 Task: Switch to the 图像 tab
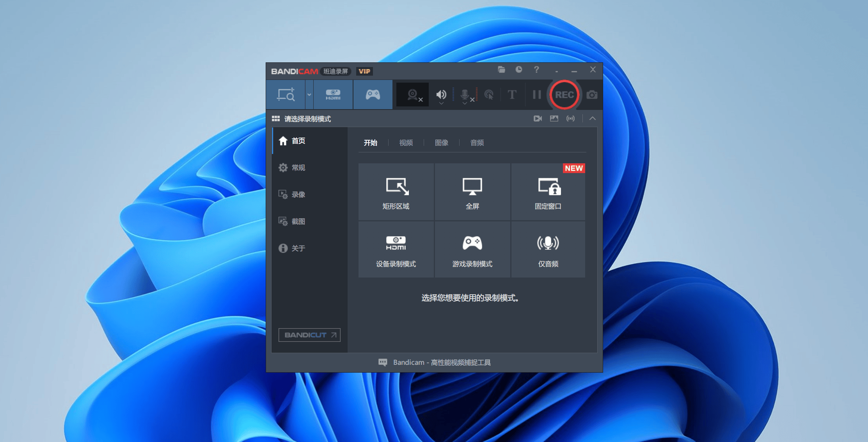pos(442,143)
